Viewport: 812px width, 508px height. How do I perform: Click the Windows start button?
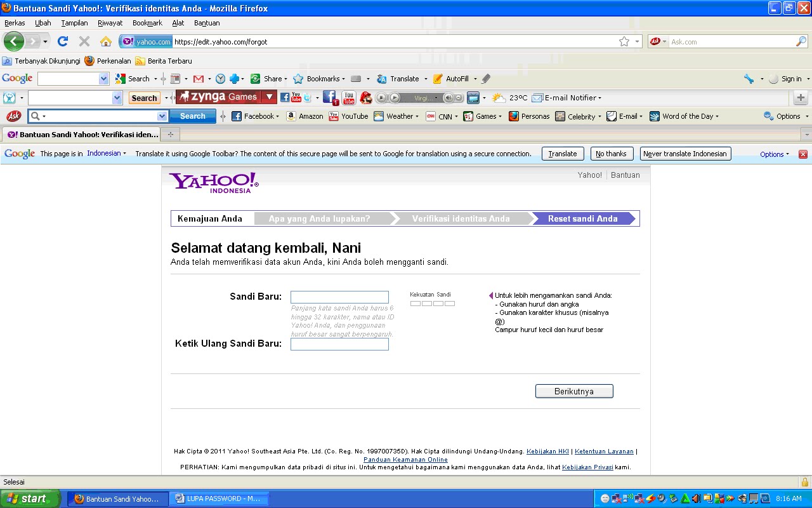click(30, 498)
